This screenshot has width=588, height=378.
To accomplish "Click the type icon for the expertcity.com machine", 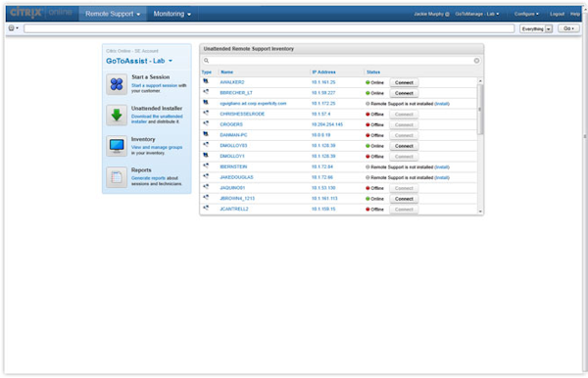I will pos(206,102).
